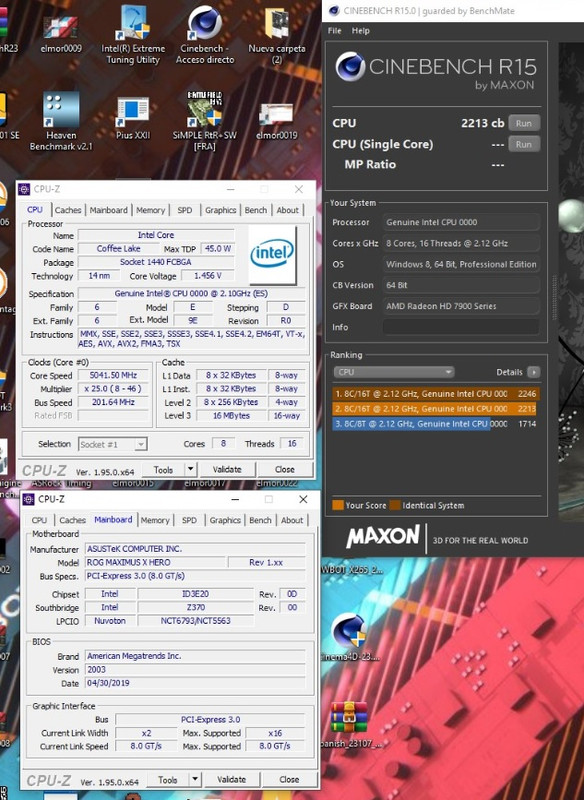Click Validate in lower CPU-Z
The height and width of the screenshot is (800, 584).
pyautogui.click(x=232, y=779)
